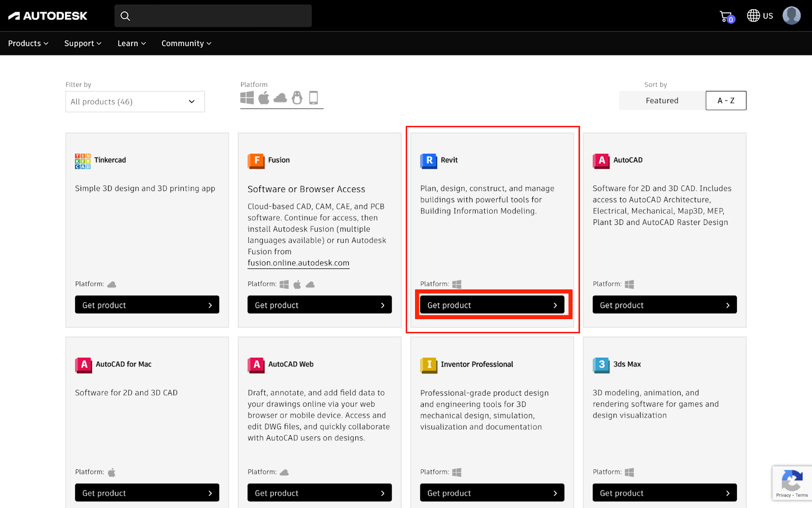Viewport: 812px width, 508px height.
Task: Get product for AutoCAD
Action: coord(665,305)
